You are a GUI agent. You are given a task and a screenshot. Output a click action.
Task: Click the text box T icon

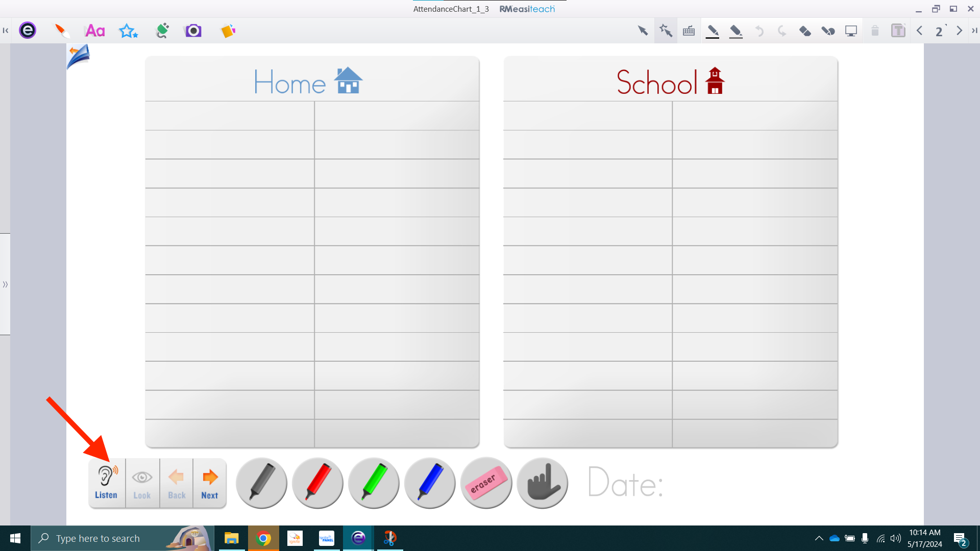coord(898,31)
